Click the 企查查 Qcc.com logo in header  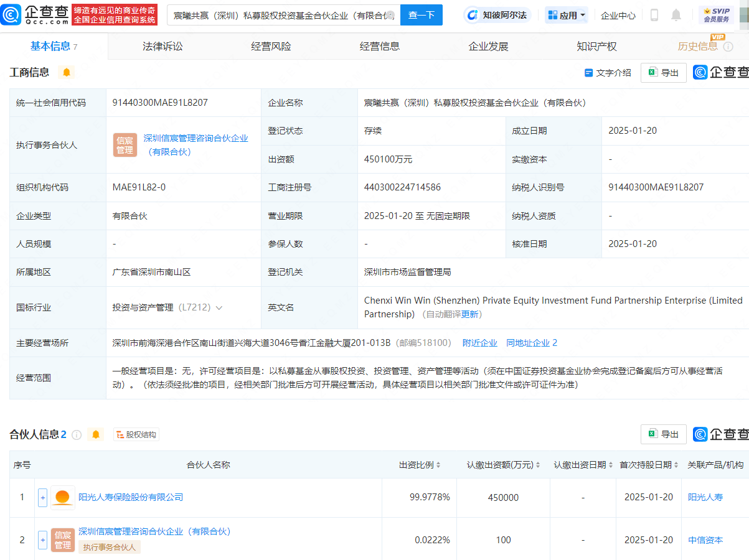tap(34, 14)
